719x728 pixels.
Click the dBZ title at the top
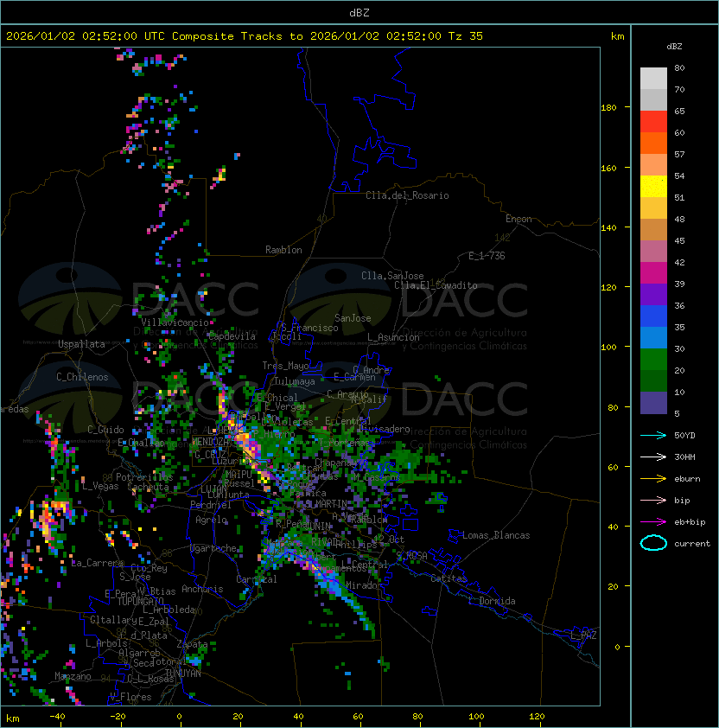(x=359, y=13)
